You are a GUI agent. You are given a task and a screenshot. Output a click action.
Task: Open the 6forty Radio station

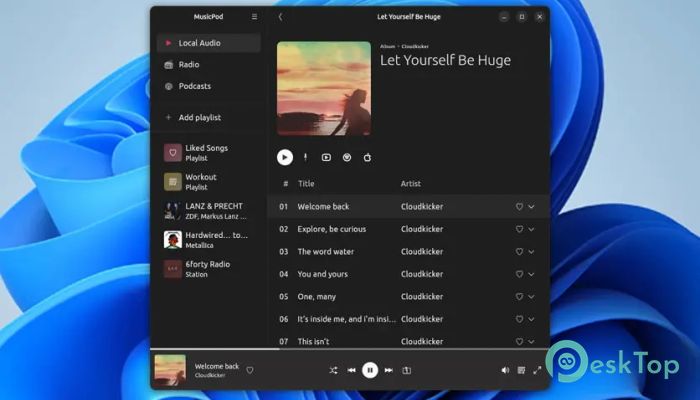tap(208, 269)
